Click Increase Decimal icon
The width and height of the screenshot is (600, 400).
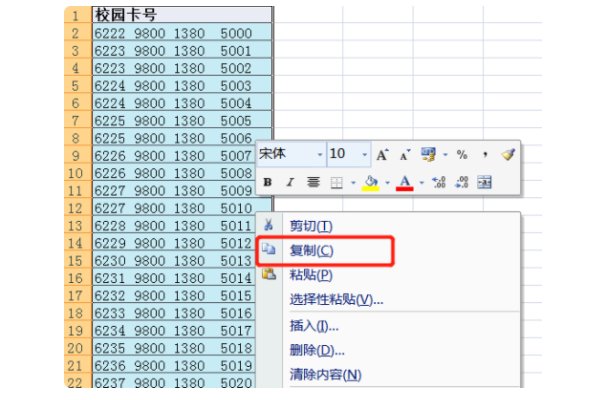tap(439, 182)
